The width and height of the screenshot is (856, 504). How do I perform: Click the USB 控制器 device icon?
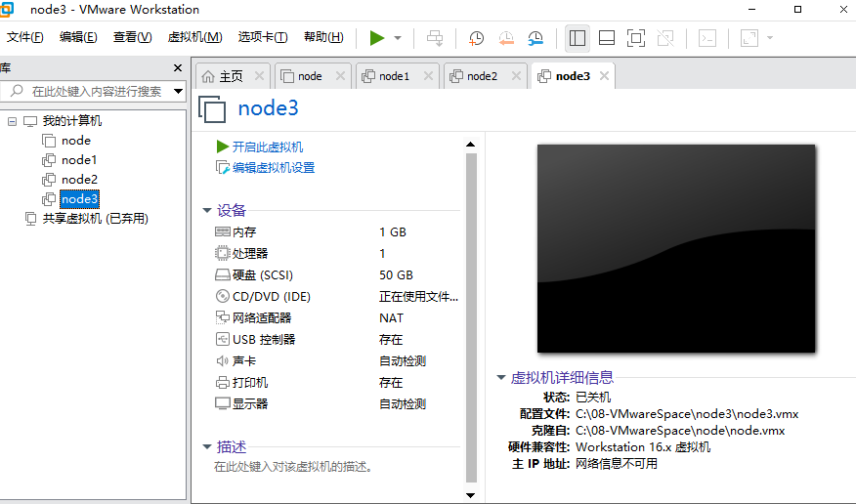point(222,339)
